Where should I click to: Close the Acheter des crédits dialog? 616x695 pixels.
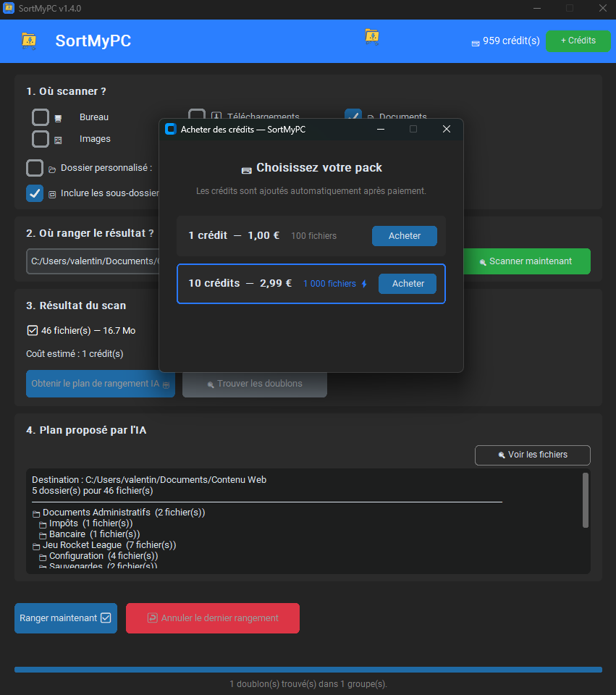pos(447,129)
